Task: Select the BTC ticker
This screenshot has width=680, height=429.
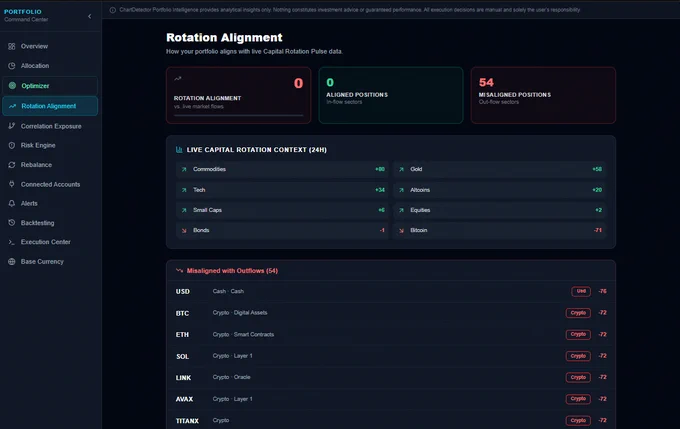Action: pos(182,313)
